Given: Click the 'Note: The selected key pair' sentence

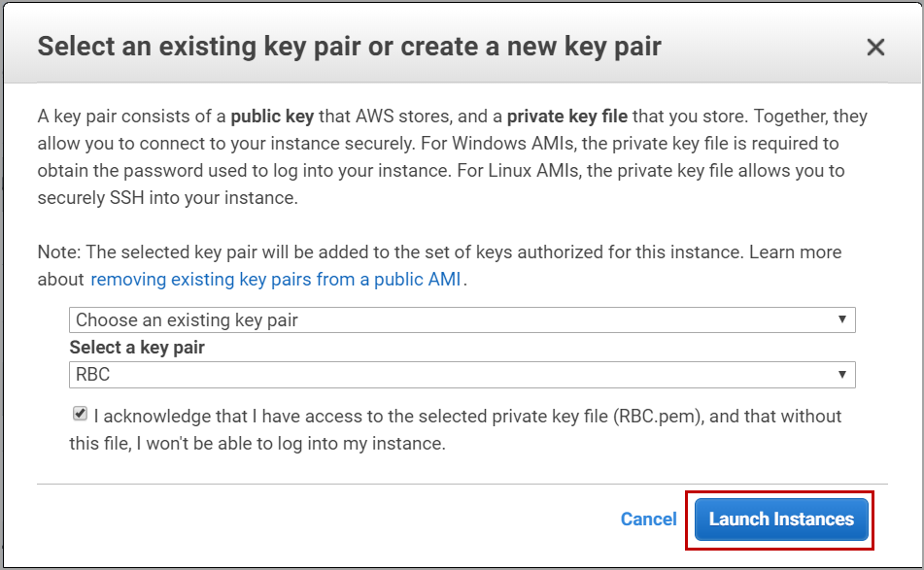Looking at the screenshot, I should (x=291, y=252).
